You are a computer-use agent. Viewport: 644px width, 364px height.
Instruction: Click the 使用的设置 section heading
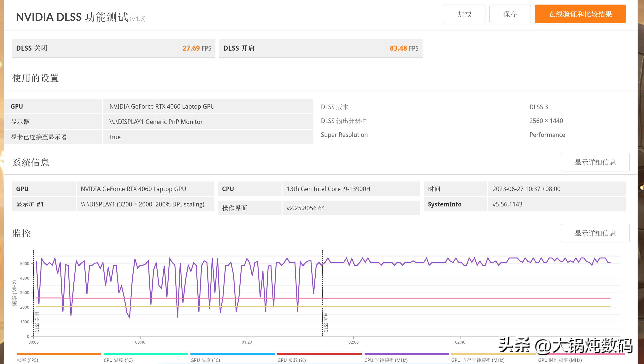(x=35, y=78)
